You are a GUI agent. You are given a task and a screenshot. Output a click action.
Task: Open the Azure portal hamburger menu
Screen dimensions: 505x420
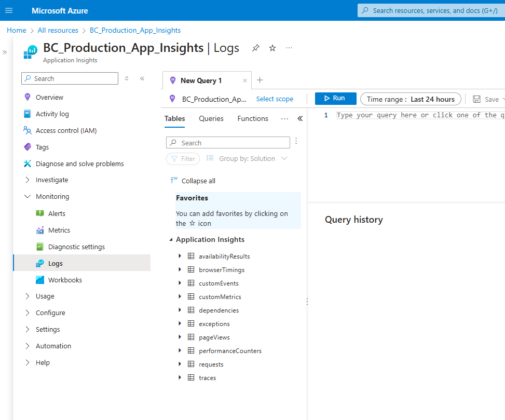9,10
